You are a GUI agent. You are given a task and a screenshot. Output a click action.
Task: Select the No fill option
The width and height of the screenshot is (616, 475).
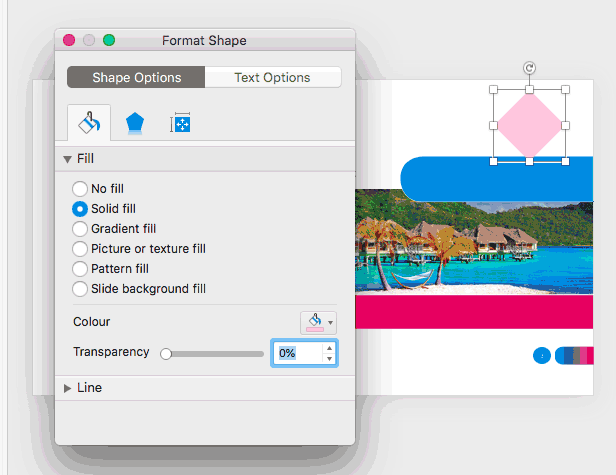80,189
